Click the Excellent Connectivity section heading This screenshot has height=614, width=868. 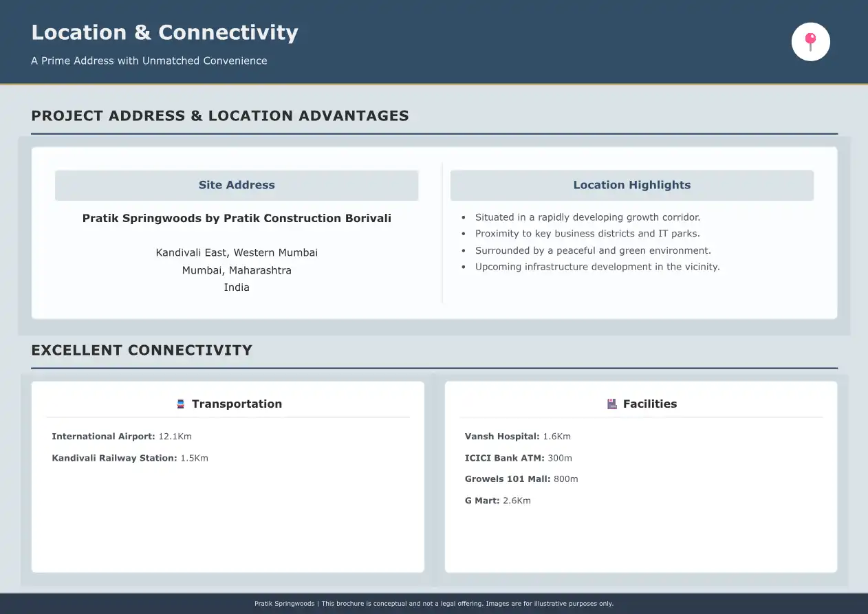click(x=142, y=350)
